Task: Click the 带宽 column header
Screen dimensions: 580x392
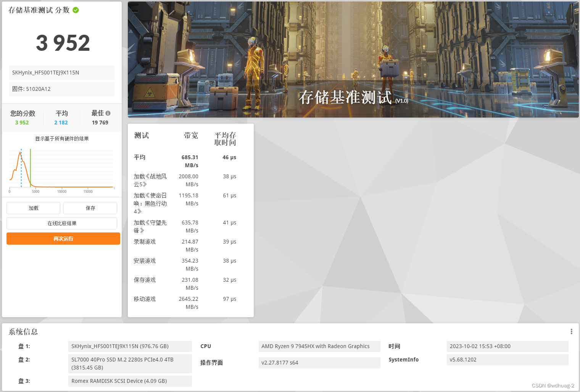Action: [191, 136]
